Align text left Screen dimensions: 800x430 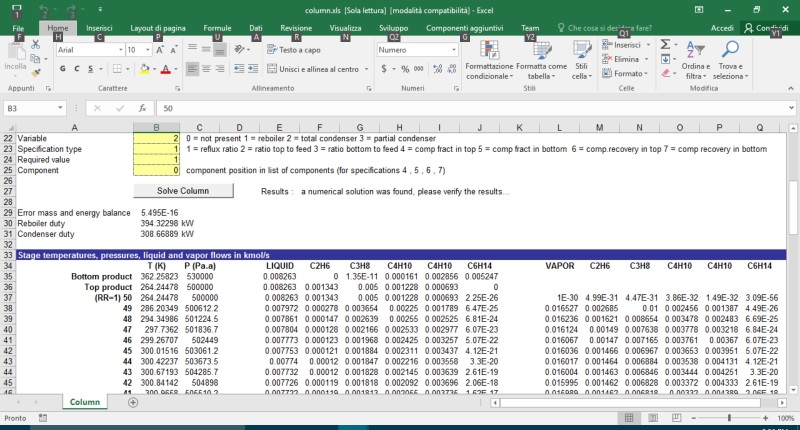192,69
